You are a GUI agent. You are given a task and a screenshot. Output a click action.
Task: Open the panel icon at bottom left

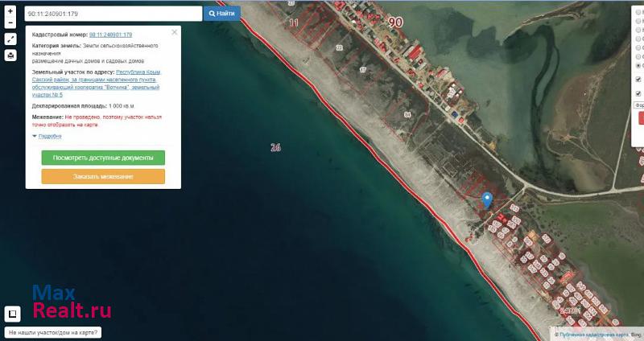point(13,314)
